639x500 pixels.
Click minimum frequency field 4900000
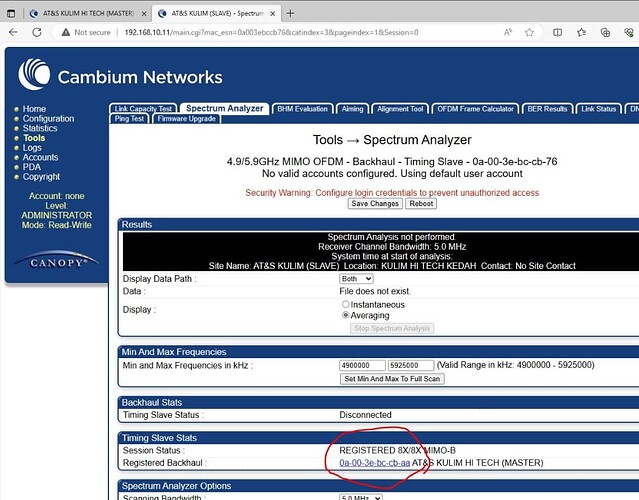362,365
